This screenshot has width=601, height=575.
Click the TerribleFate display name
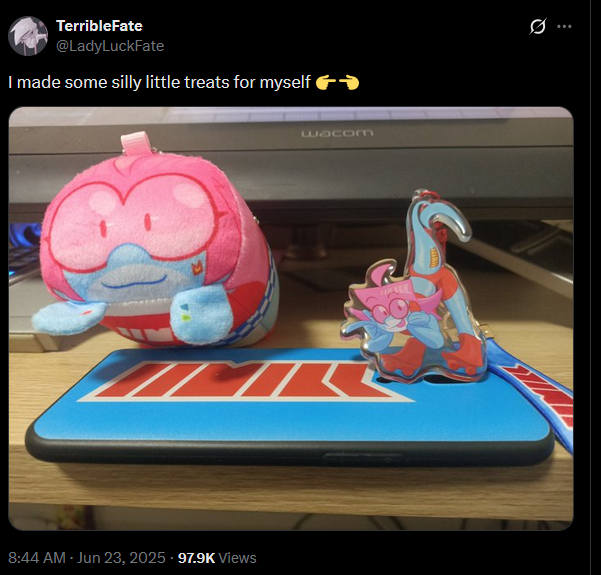99,26
